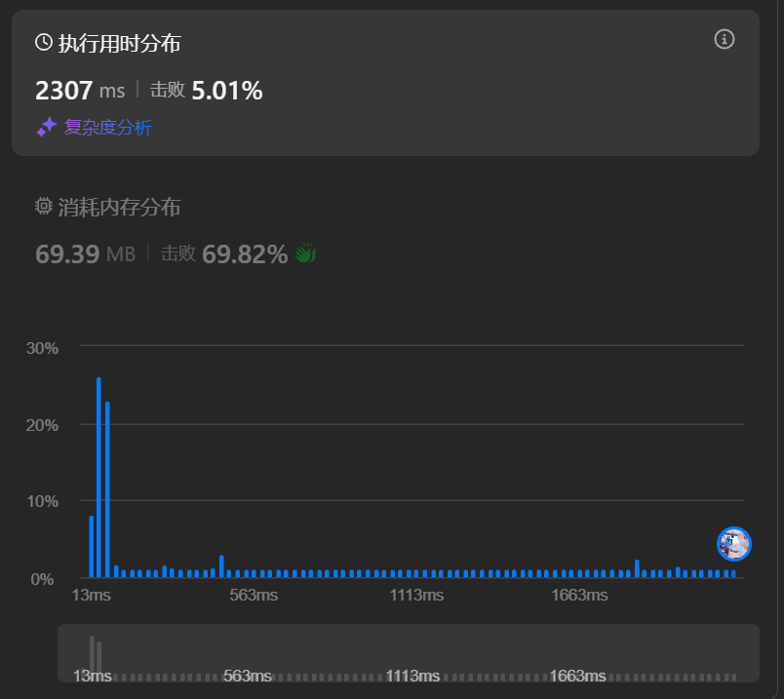Click the 击败 5.01% runtime percentage
The width and height of the screenshot is (784, 699).
[206, 91]
